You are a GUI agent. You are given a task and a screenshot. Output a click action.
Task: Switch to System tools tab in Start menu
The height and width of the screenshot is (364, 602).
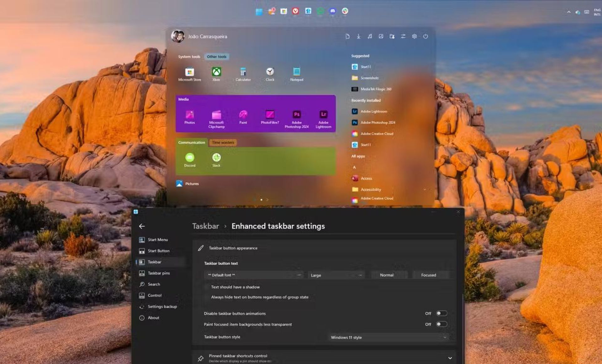(190, 56)
